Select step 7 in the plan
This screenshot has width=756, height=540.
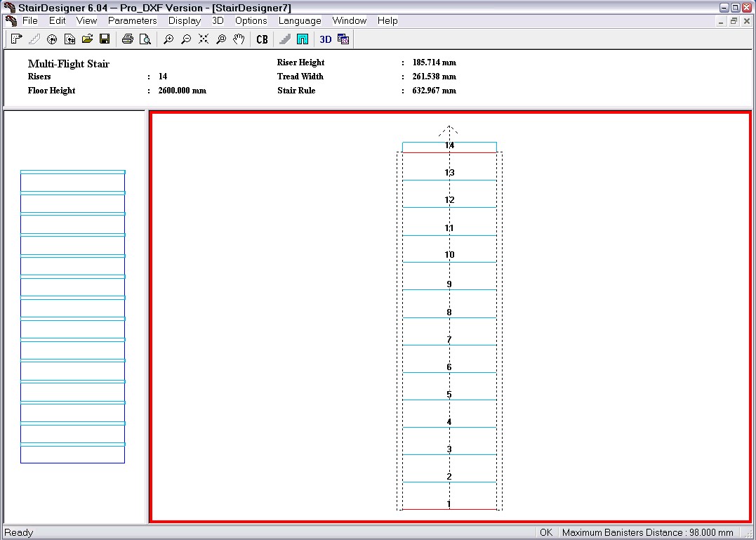click(449, 339)
